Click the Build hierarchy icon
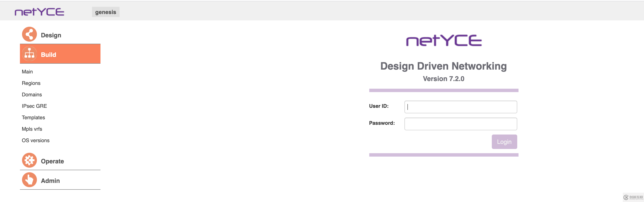Image resolution: width=644 pixels, height=202 pixels. tap(29, 54)
